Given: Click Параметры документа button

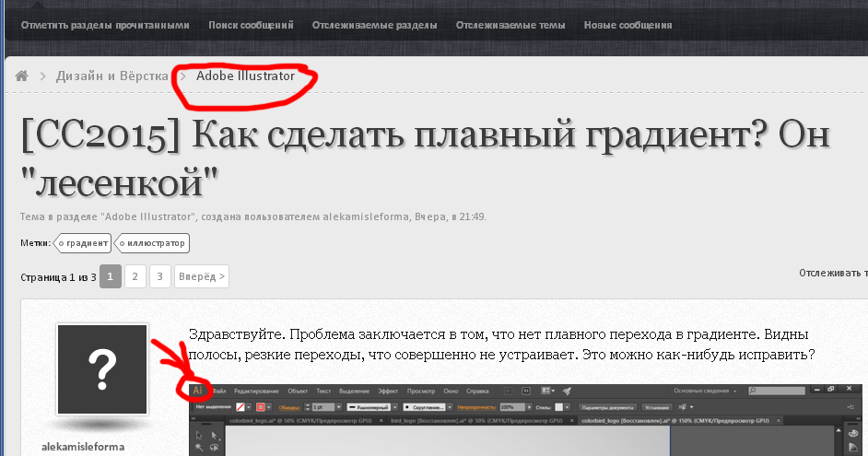Looking at the screenshot, I should (608, 407).
